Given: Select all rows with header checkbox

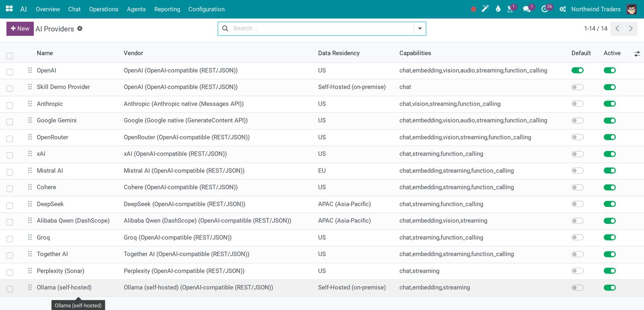Looking at the screenshot, I should [x=10, y=56].
